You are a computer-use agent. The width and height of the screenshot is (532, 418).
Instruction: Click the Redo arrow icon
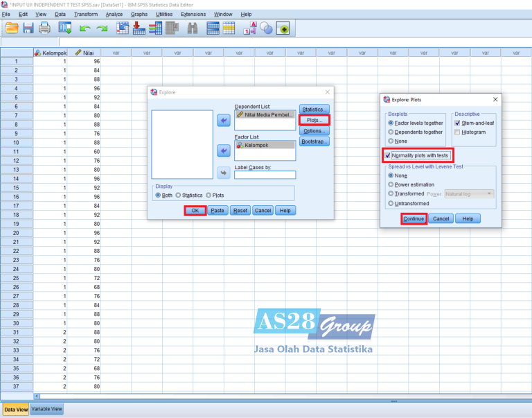102,28
